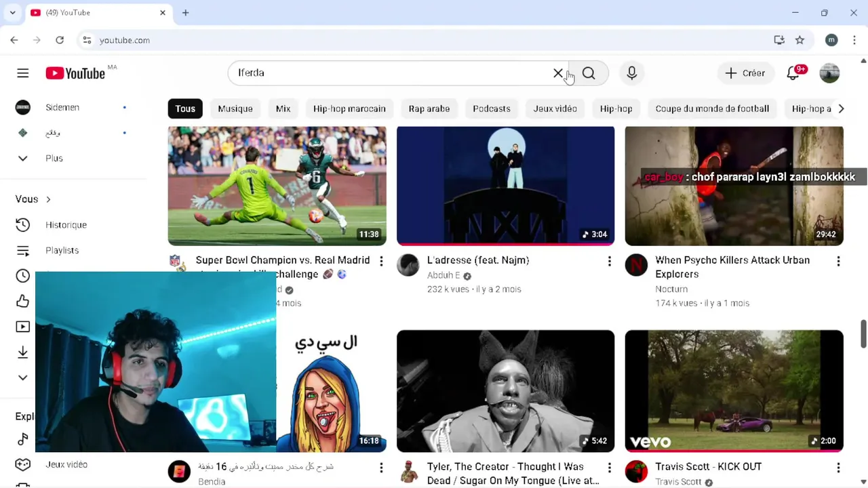The height and width of the screenshot is (488, 868).
Task: Open options for the Bendia video
Action: [381, 468]
